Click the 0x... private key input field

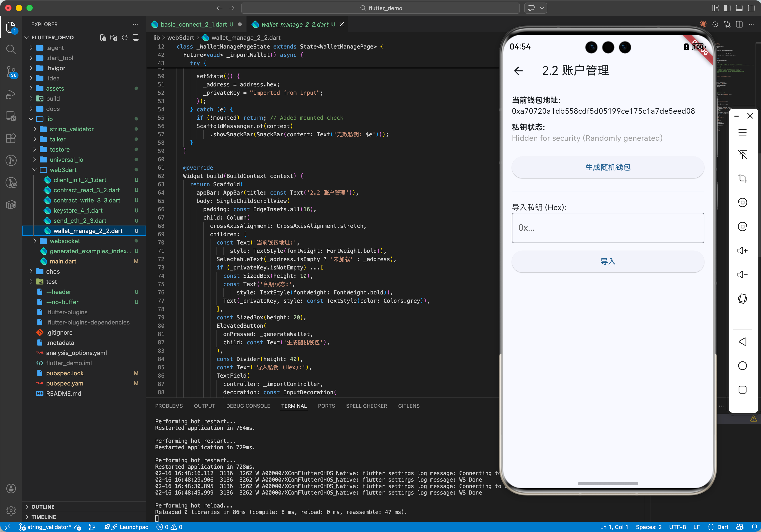[608, 228]
